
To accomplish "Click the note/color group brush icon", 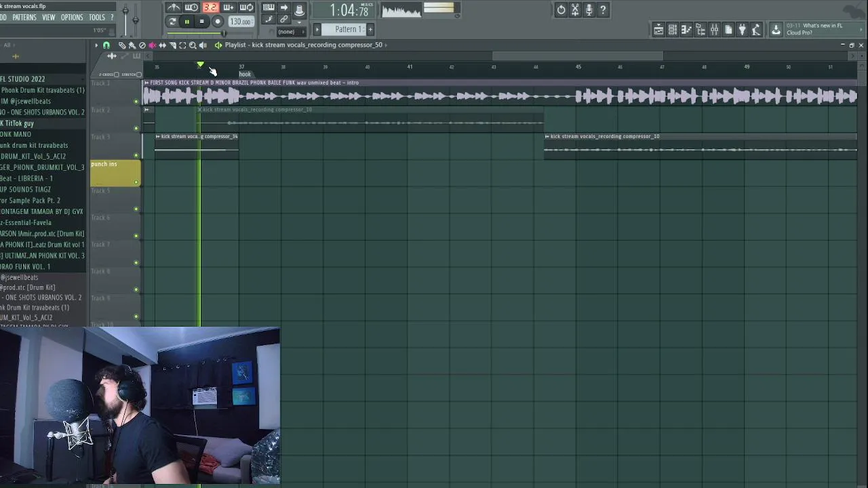I will click(269, 20).
